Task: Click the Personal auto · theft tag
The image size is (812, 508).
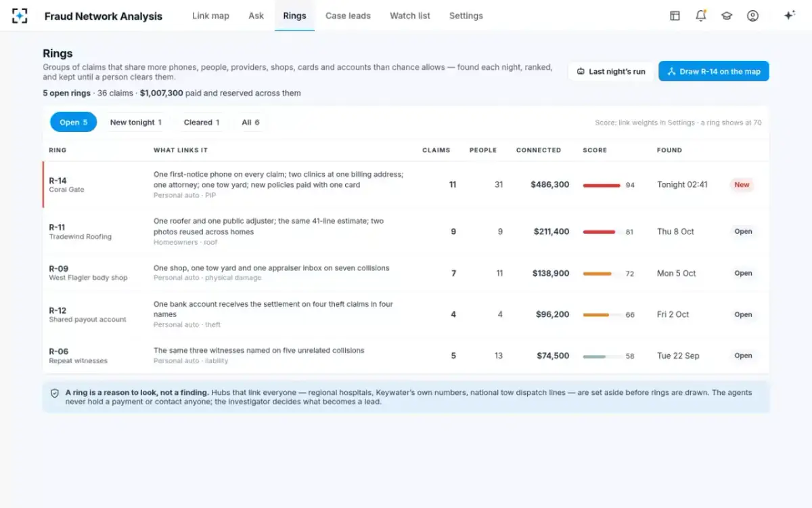Action: 187,325
